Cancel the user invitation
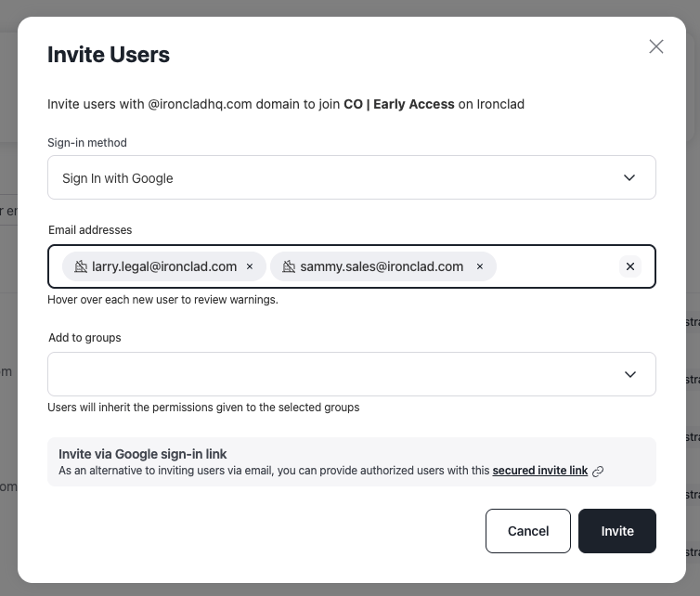 pos(528,531)
